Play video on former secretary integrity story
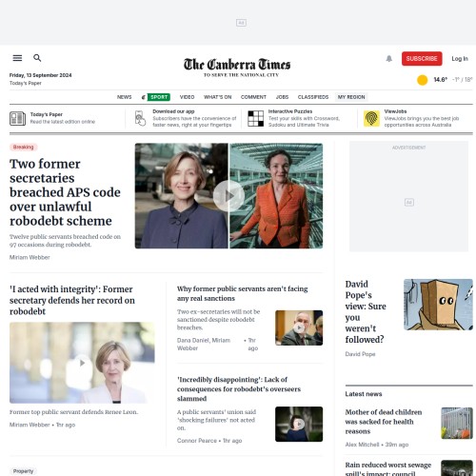 pyautogui.click(x=82, y=363)
